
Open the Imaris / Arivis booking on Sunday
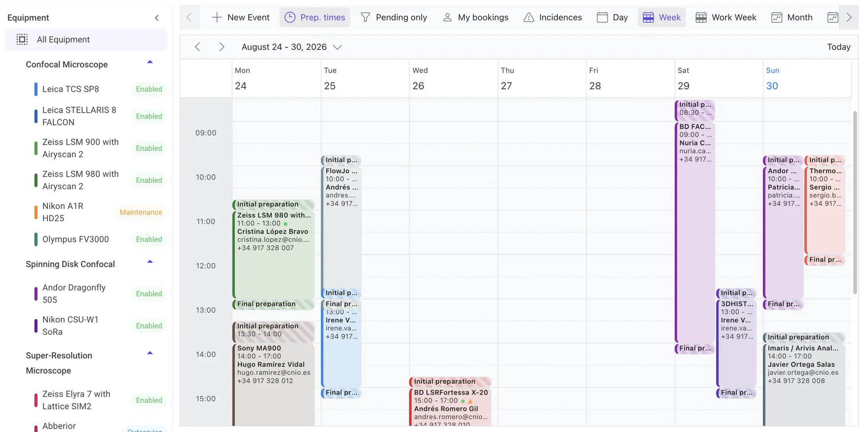pos(804,385)
